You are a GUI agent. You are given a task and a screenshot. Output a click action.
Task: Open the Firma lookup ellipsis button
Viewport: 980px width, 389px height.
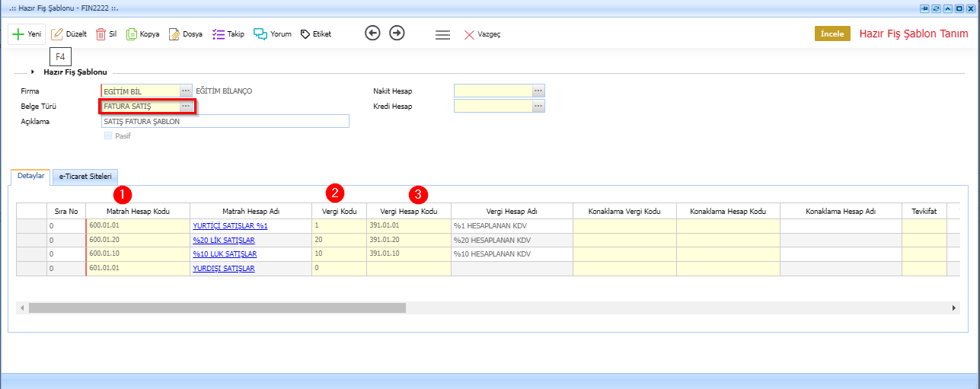[x=185, y=91]
